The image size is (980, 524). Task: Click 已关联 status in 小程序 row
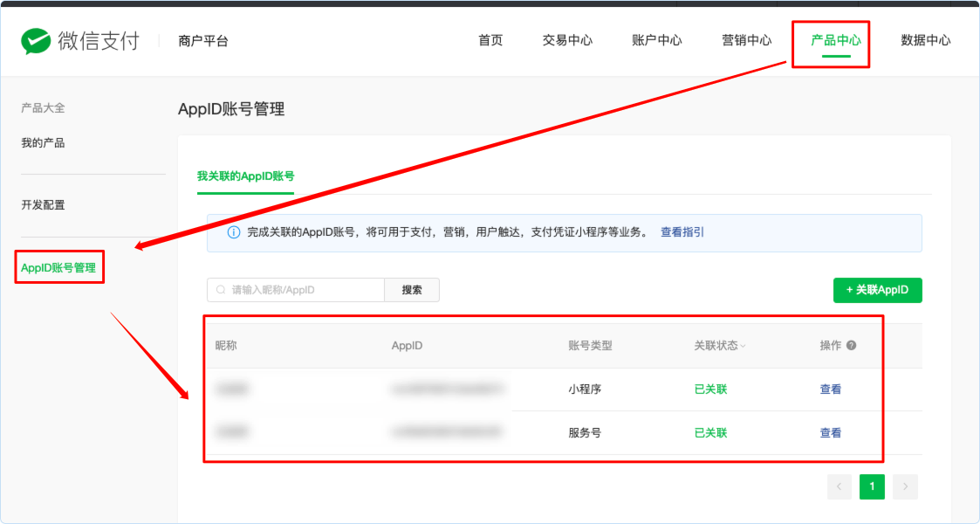coord(710,389)
